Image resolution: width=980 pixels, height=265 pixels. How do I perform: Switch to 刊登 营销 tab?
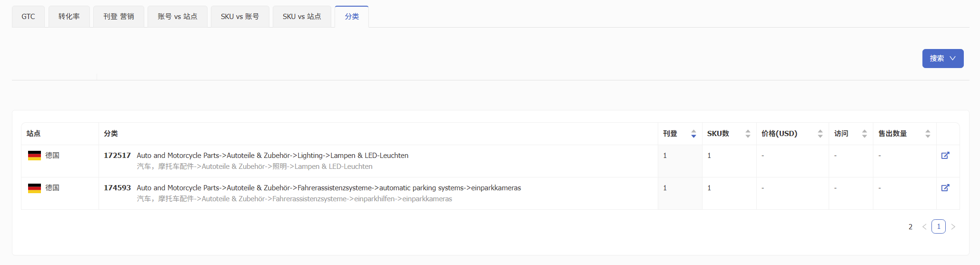(x=119, y=17)
